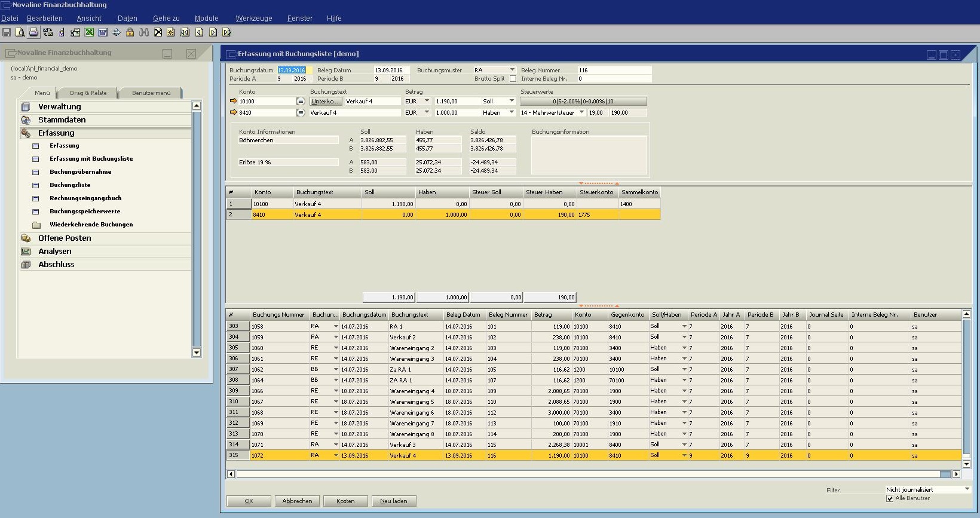The image size is (980, 518).
Task: Export to Microsoft Excel via toolbar icon
Action: [89, 32]
